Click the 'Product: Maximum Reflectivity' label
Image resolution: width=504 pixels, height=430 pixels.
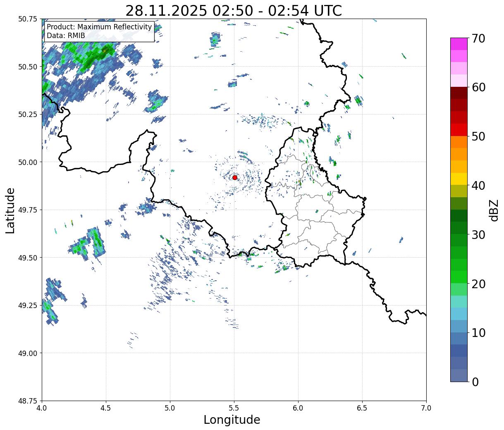[x=99, y=27]
